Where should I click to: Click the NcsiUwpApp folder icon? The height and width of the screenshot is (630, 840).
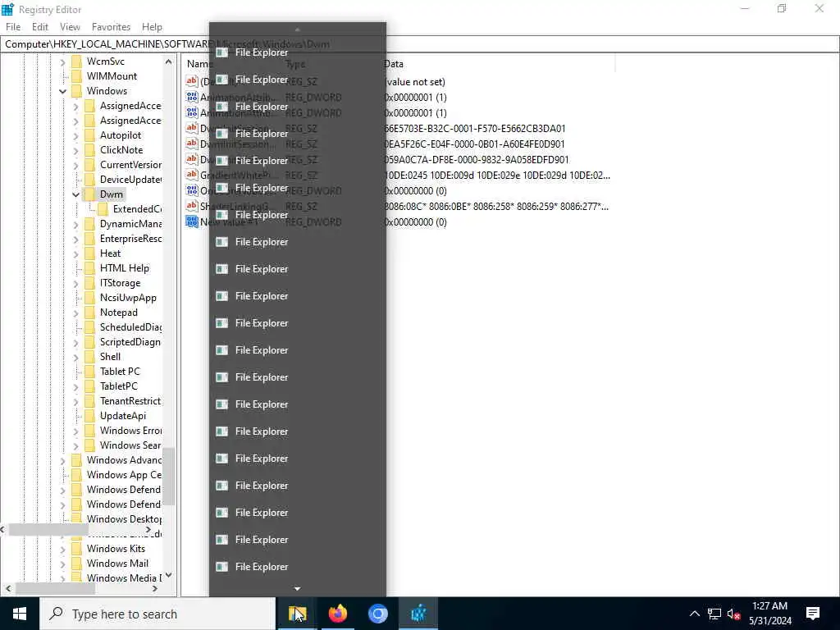pos(90,298)
